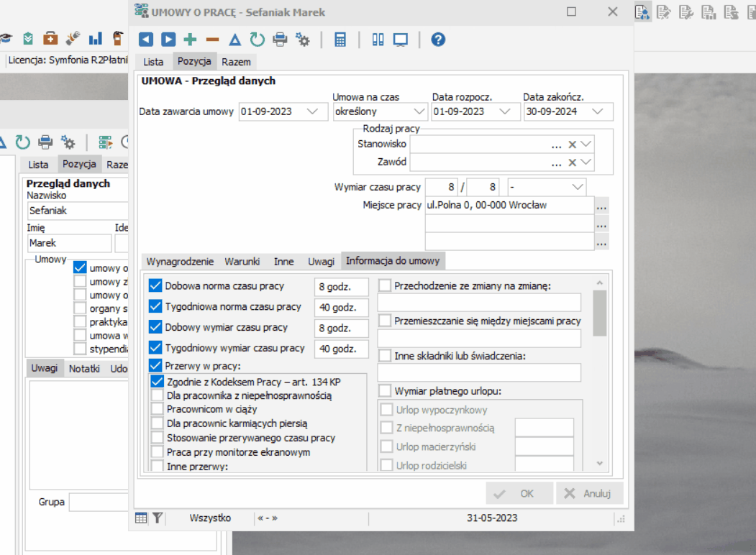Open Wymiar czasu pracy unit dropdown
The width and height of the screenshot is (756, 555).
click(578, 187)
